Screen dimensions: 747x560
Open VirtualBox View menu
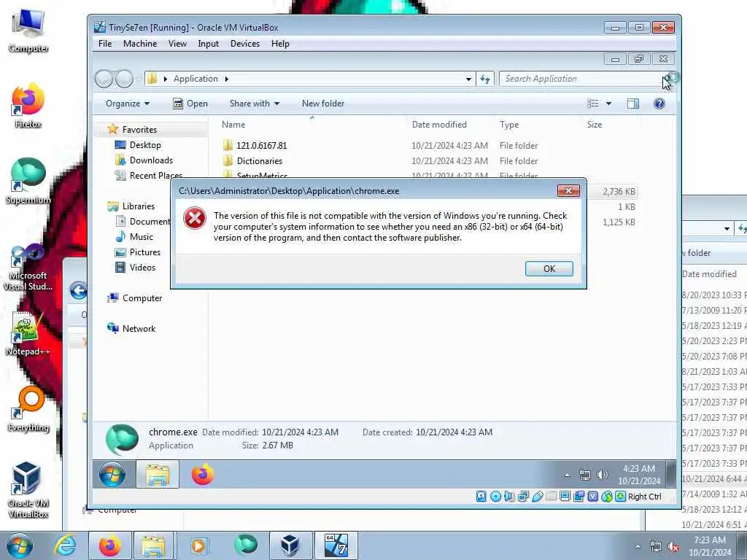click(x=177, y=44)
